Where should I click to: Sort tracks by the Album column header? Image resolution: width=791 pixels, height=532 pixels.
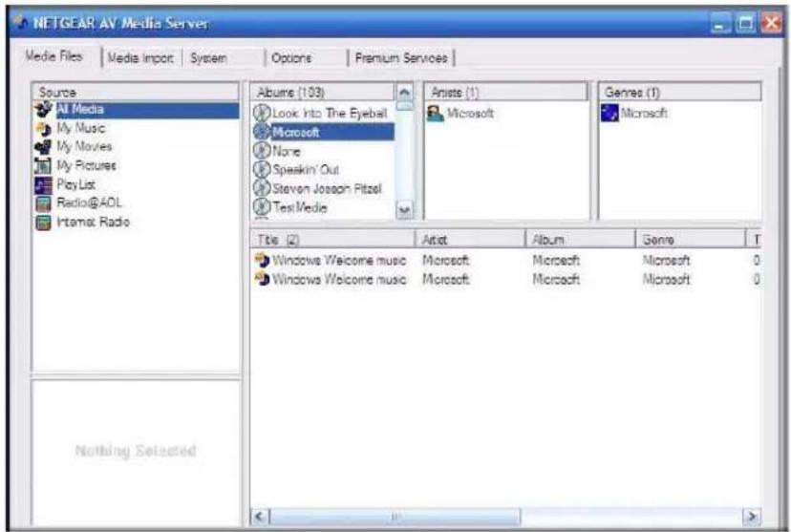point(580,240)
